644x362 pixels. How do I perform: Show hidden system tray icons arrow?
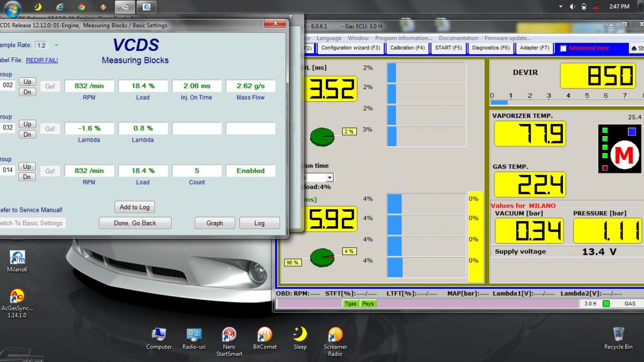[561, 6]
